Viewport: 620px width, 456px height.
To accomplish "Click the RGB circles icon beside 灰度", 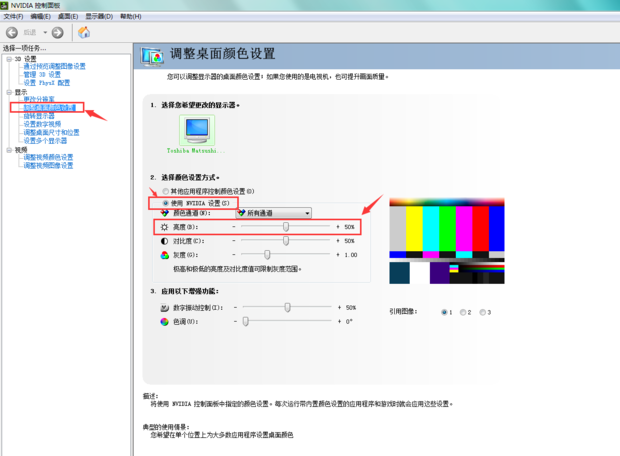I will click(x=164, y=255).
